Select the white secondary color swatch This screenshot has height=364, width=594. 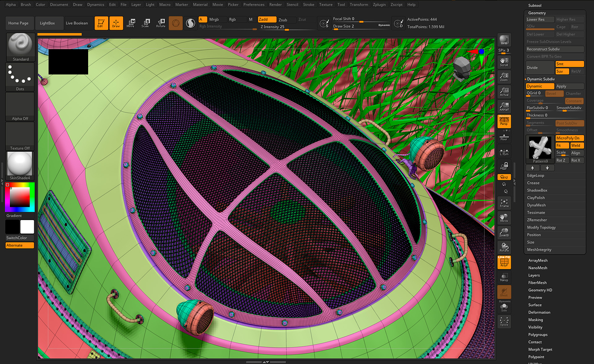click(x=27, y=227)
